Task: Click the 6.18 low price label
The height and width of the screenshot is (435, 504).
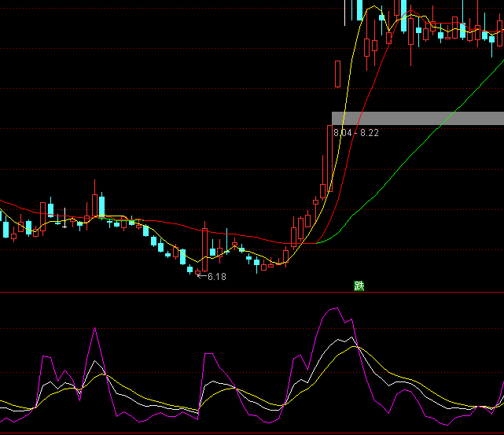Action: [216, 277]
